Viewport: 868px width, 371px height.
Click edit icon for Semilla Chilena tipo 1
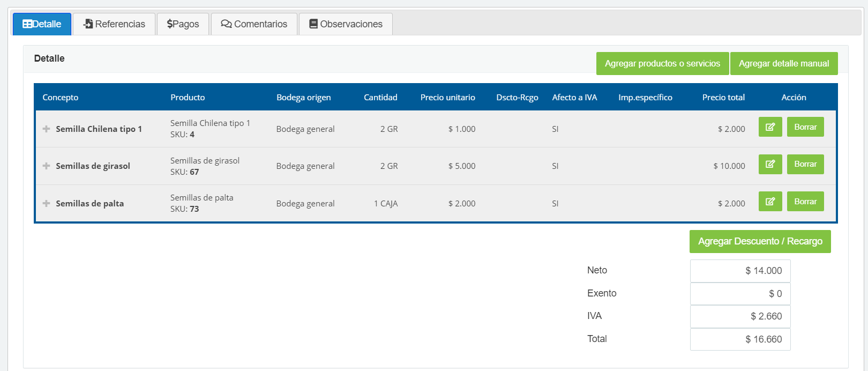[x=770, y=127]
